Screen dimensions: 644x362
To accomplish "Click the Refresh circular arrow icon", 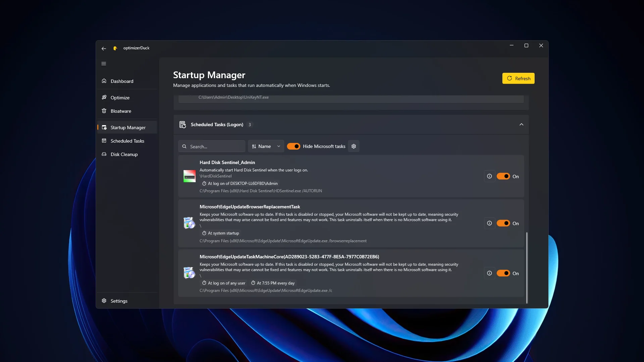I will click(x=509, y=78).
